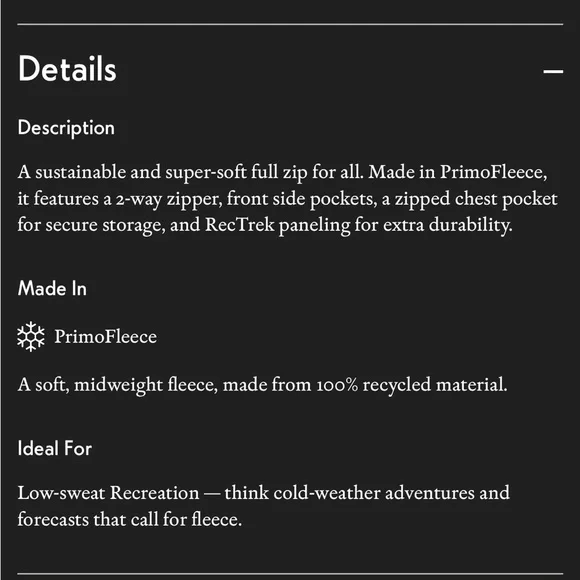
Task: Click the 'Low-sweat Recreation' text
Action: pos(108,493)
